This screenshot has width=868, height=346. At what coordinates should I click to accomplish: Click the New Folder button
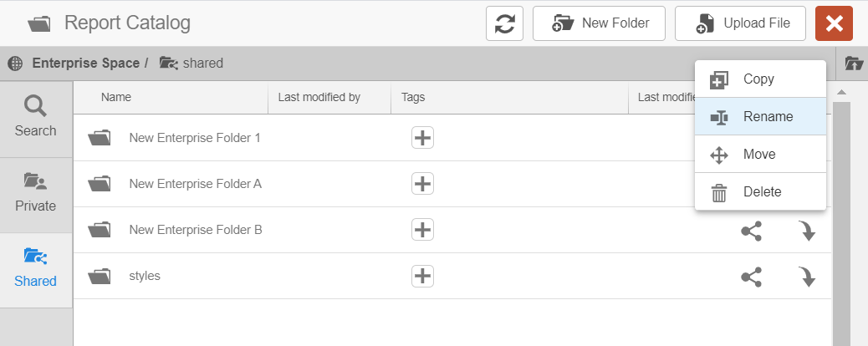pyautogui.click(x=598, y=23)
